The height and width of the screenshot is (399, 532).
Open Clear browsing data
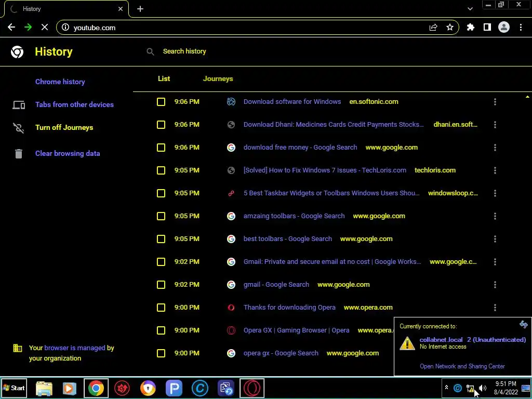click(68, 153)
